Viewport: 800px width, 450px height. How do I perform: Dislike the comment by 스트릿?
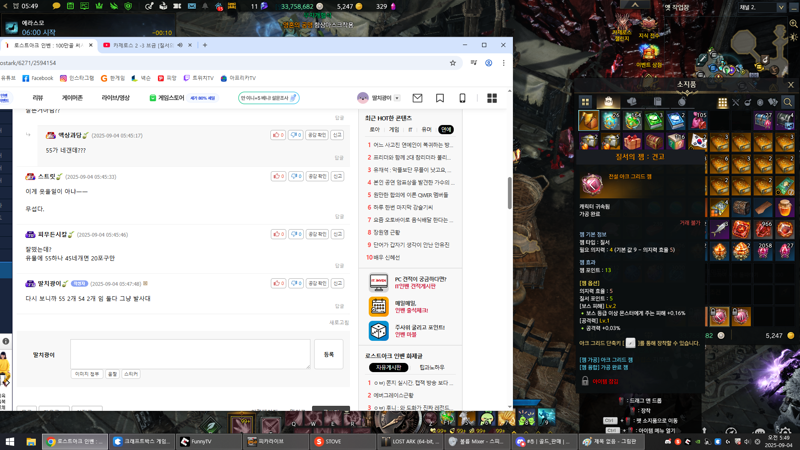[x=296, y=176]
